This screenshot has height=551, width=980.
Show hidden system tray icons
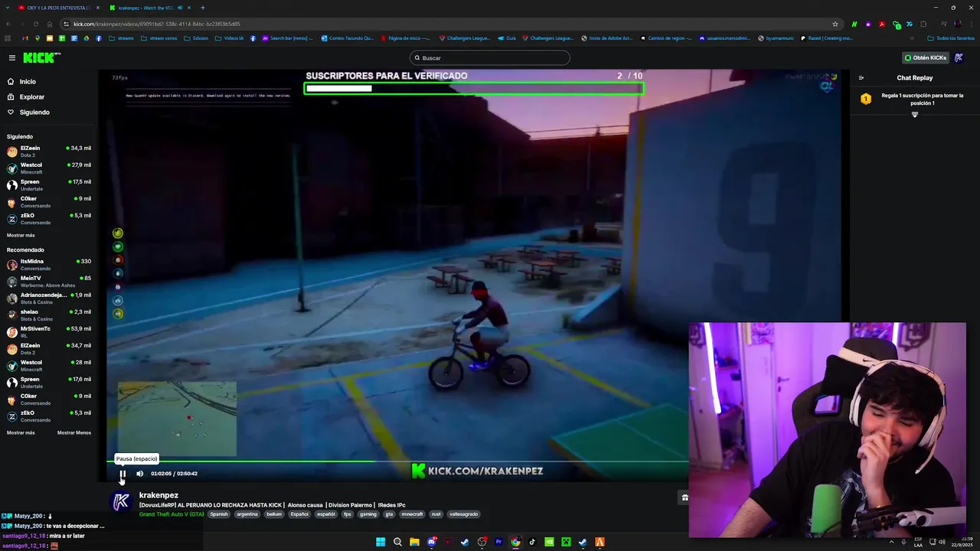[x=891, y=542]
